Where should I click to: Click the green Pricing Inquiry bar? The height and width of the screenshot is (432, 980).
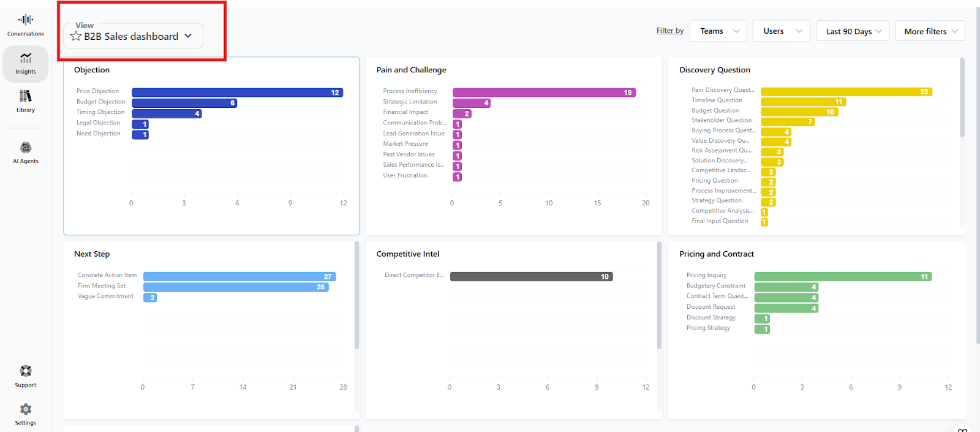[843, 277]
